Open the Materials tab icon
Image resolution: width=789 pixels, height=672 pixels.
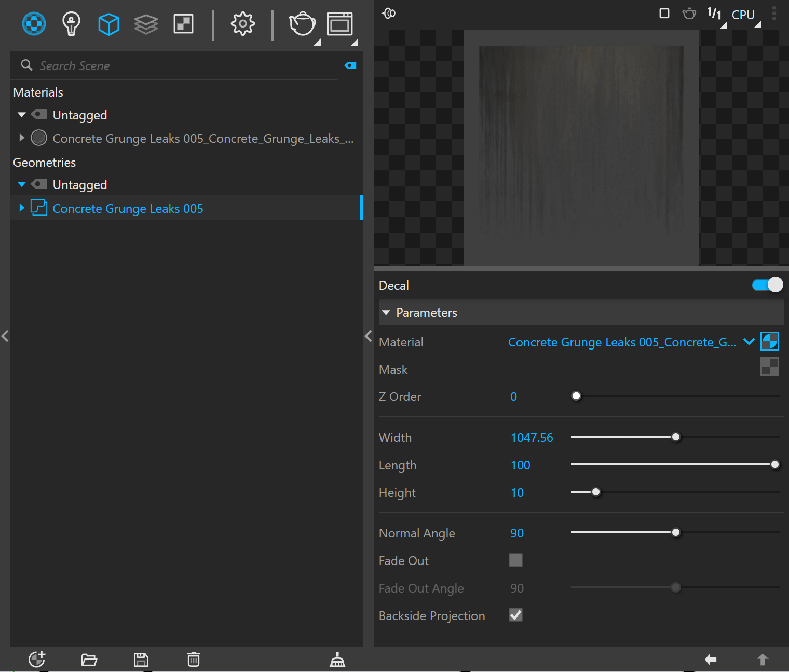(34, 24)
